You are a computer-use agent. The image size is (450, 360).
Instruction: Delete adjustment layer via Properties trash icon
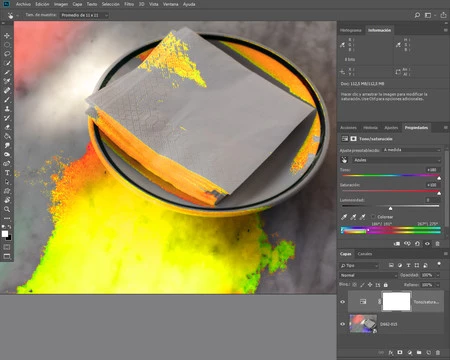(437, 244)
